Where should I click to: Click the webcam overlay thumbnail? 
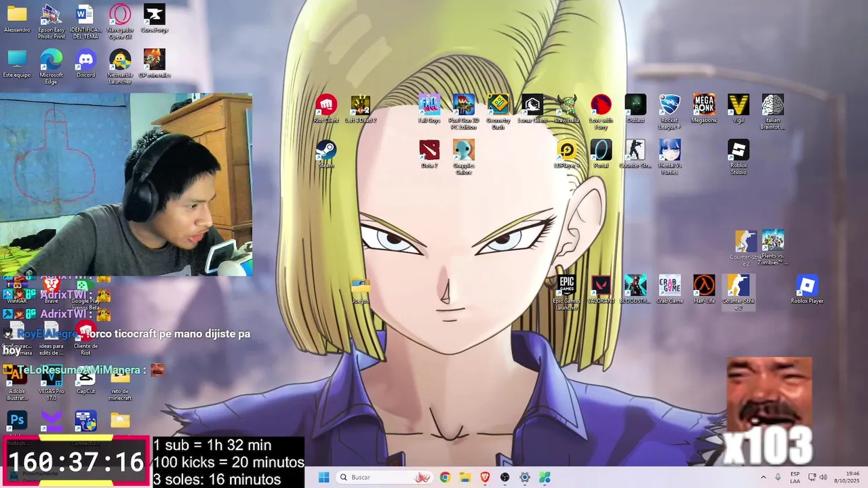click(x=126, y=184)
